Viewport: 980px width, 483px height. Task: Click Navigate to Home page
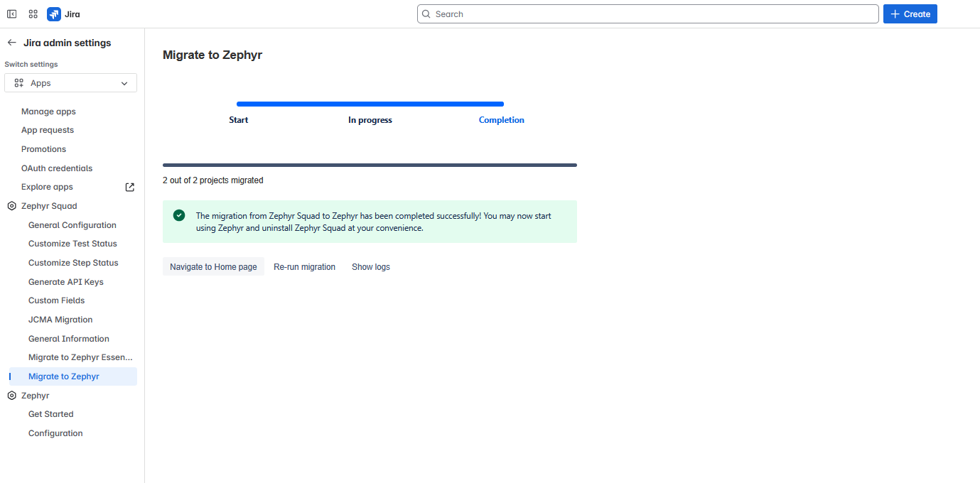click(213, 266)
